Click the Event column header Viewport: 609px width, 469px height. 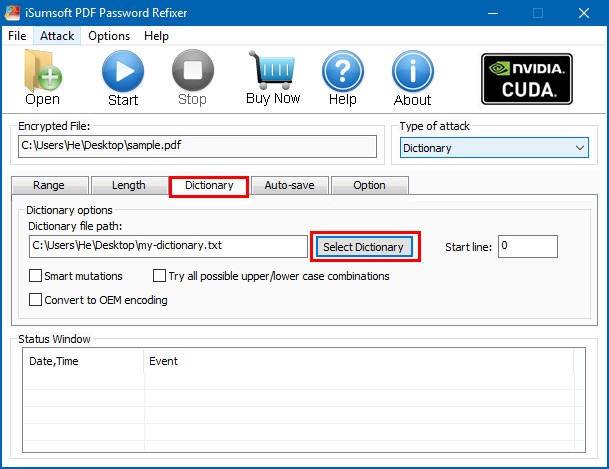point(358,361)
